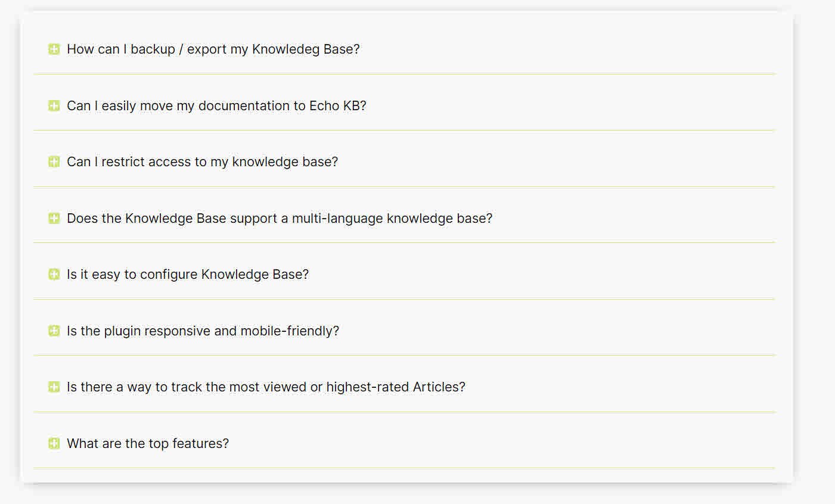835x504 pixels.
Task: Expand plus icon beside top features question
Action: coord(54,443)
